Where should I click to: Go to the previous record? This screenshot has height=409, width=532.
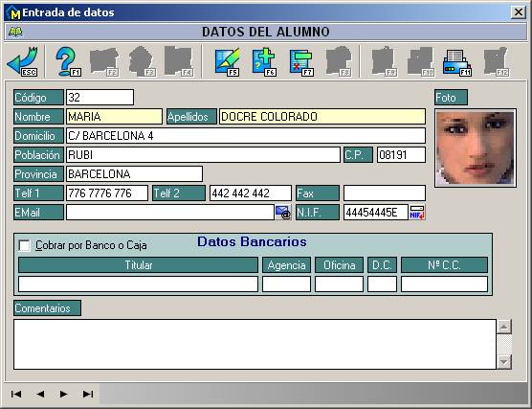[x=40, y=394]
